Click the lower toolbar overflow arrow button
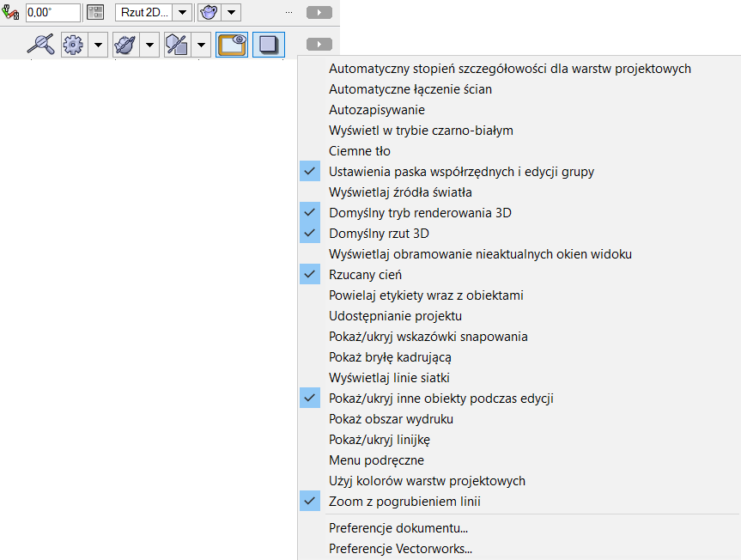 click(319, 44)
